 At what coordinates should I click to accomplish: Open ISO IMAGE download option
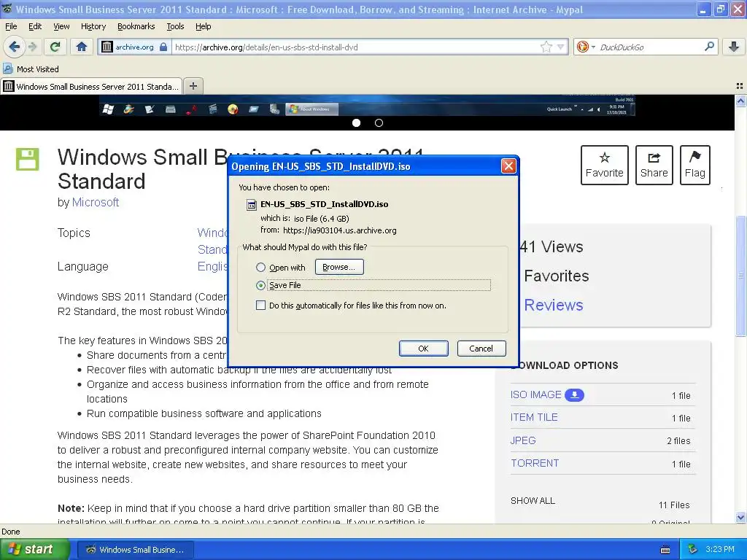click(535, 394)
